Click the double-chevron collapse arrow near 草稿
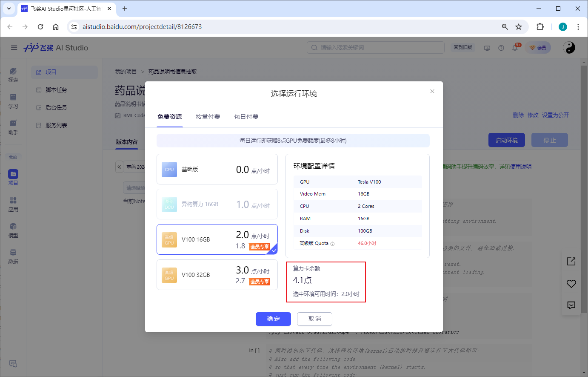 [x=120, y=167]
